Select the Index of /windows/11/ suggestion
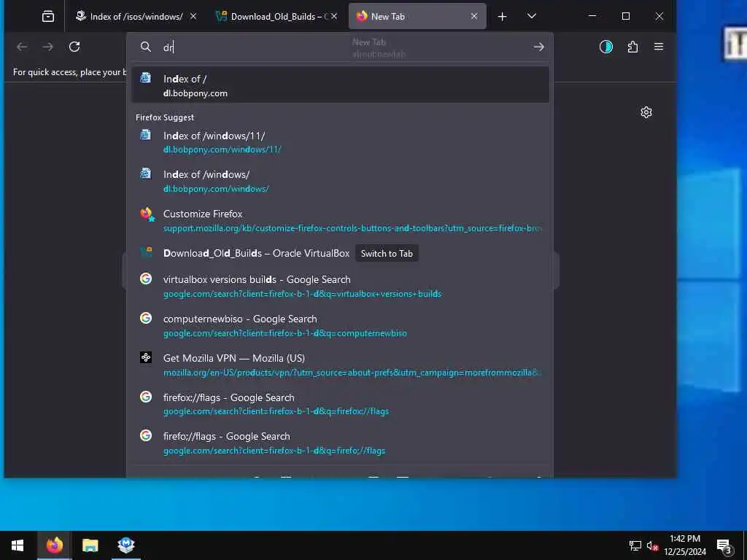Image resolution: width=747 pixels, height=560 pixels. click(340, 142)
